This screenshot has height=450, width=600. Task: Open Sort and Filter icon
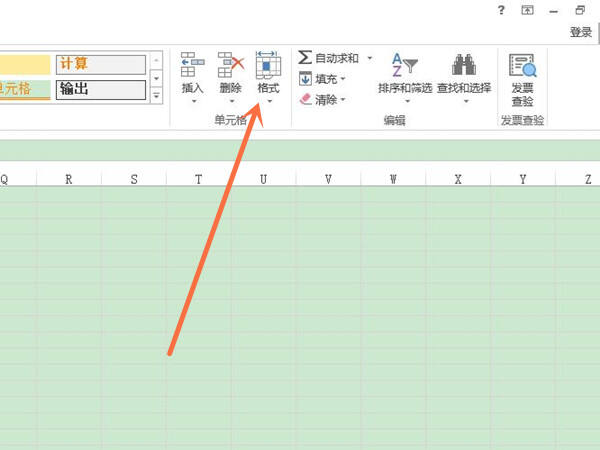point(405,65)
